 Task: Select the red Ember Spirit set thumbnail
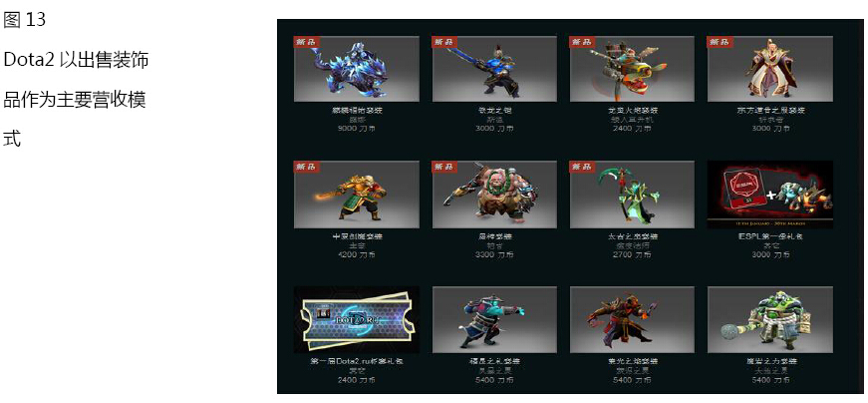click(632, 320)
